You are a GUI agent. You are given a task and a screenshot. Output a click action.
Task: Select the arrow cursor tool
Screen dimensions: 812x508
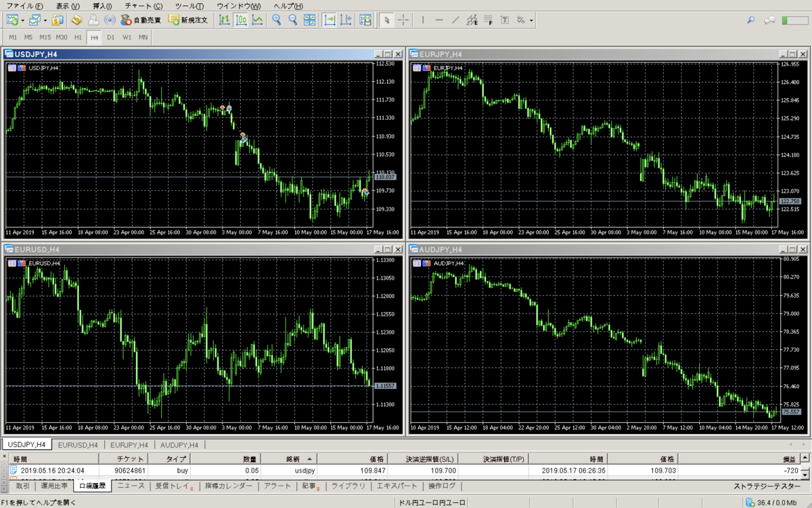pos(387,20)
